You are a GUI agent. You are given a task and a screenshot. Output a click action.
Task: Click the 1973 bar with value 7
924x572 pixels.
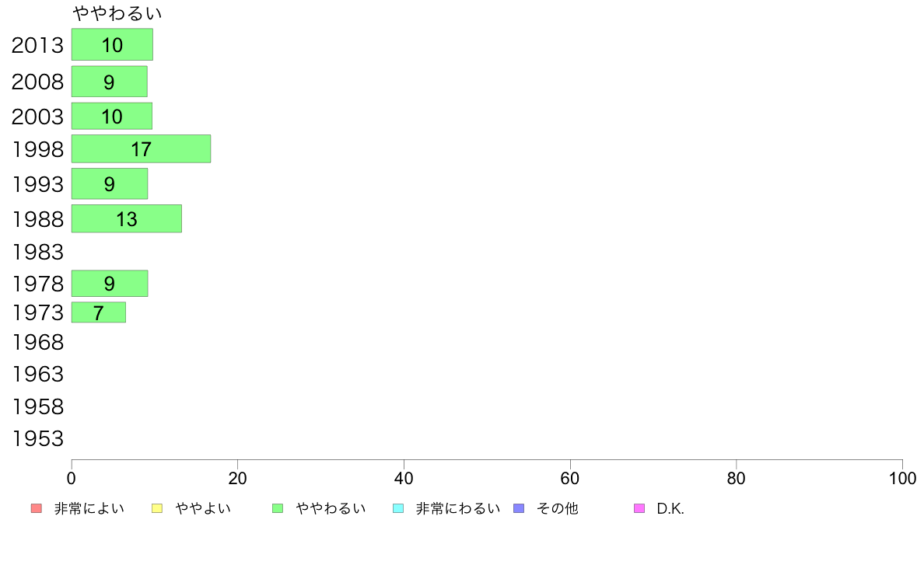(99, 312)
